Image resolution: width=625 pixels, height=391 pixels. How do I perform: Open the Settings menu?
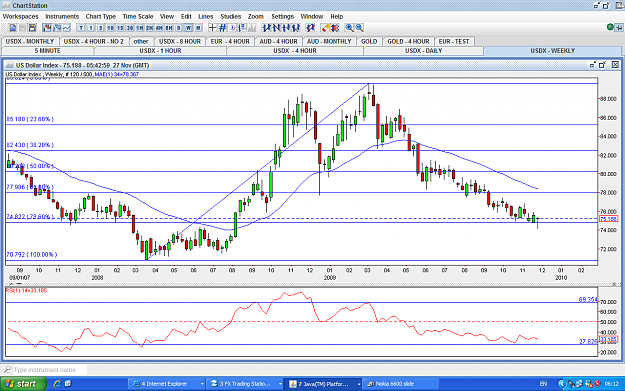282,16
